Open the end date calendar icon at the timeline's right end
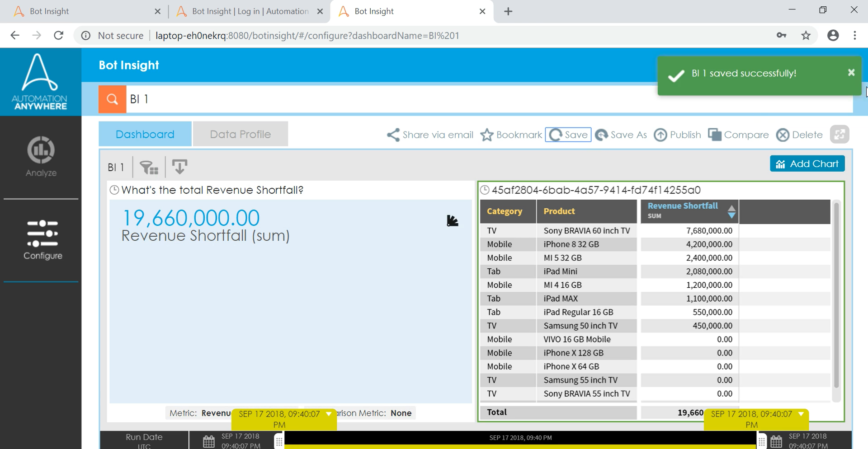 click(x=776, y=441)
